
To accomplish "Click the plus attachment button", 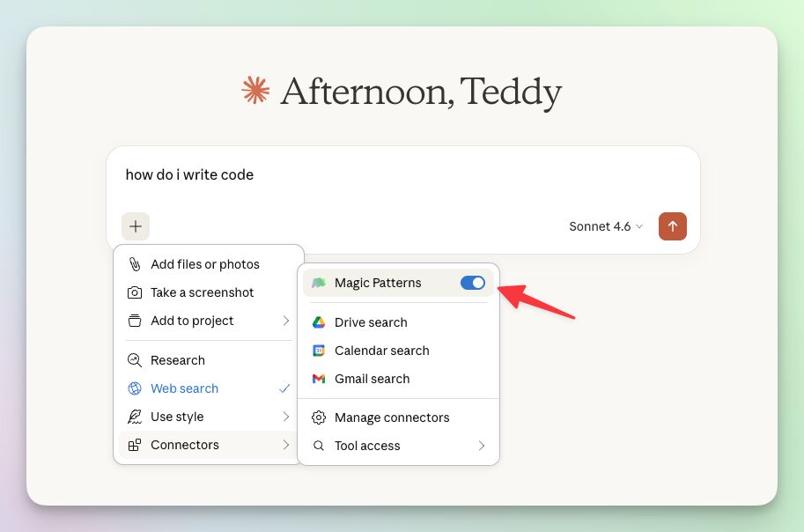I will coord(136,226).
